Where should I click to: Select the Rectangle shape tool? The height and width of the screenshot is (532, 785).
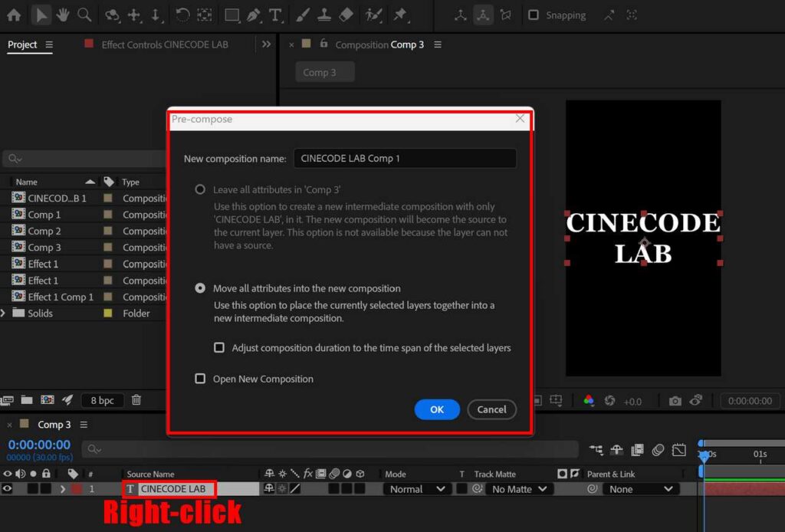coord(232,15)
